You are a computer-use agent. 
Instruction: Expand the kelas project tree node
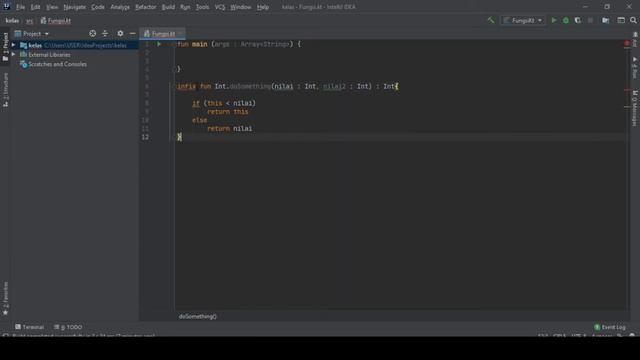coord(13,45)
